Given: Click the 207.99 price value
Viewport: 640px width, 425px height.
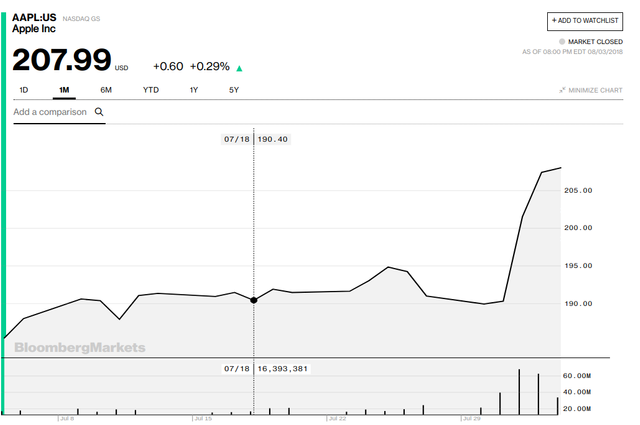Looking at the screenshot, I should pos(62,60).
